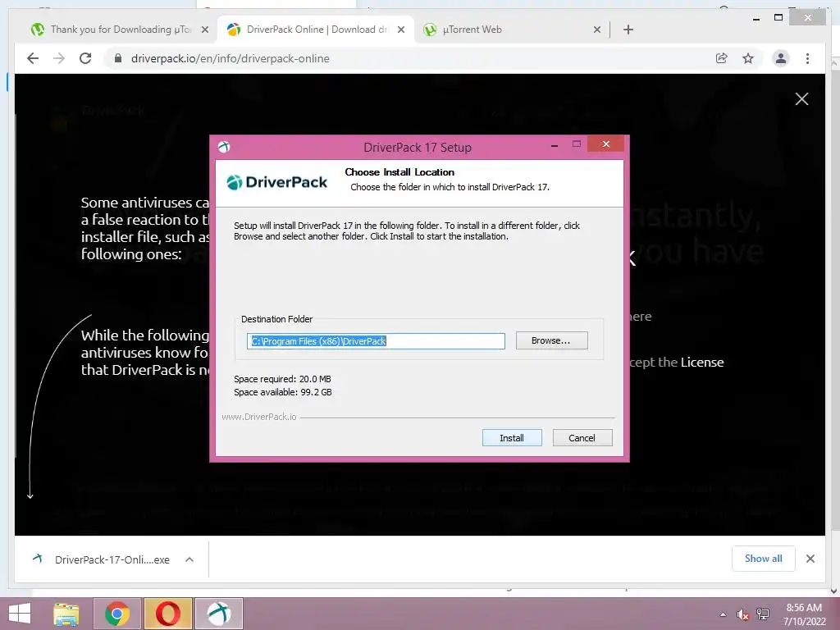This screenshot has height=630, width=840.
Task: Click the muted volume tray icon
Action: click(x=742, y=614)
